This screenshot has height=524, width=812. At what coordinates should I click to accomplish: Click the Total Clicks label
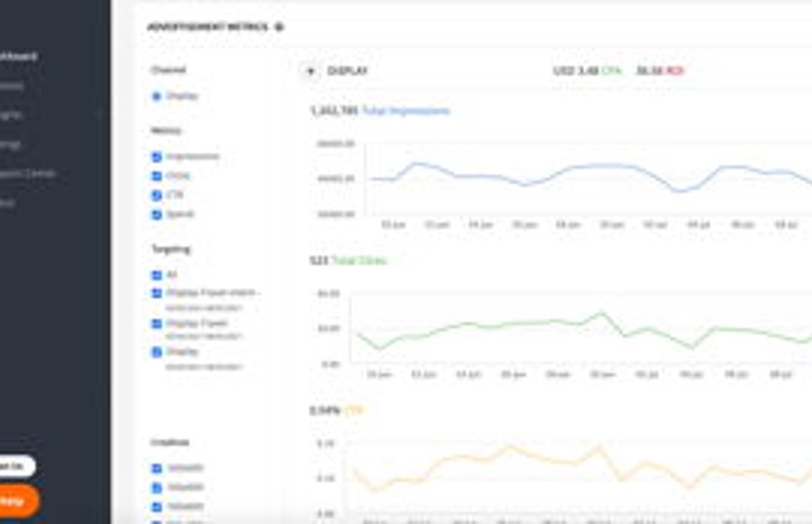click(359, 260)
